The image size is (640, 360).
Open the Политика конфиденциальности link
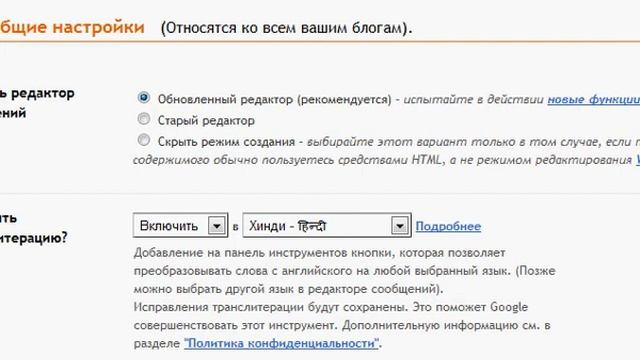(282, 343)
